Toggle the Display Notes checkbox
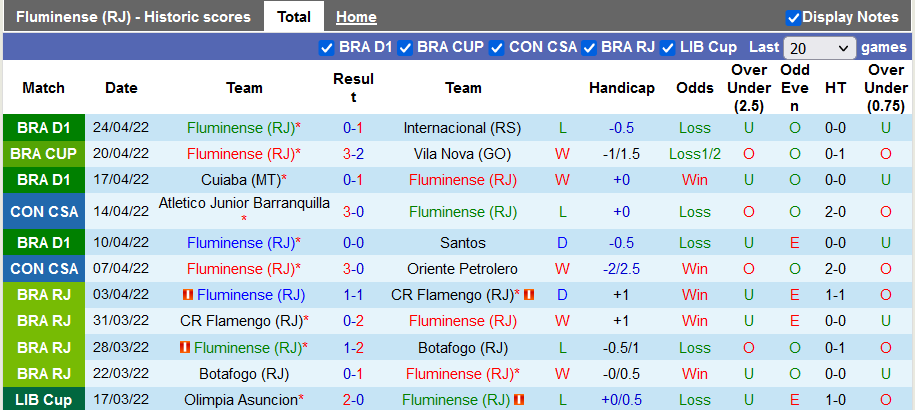 tap(793, 17)
